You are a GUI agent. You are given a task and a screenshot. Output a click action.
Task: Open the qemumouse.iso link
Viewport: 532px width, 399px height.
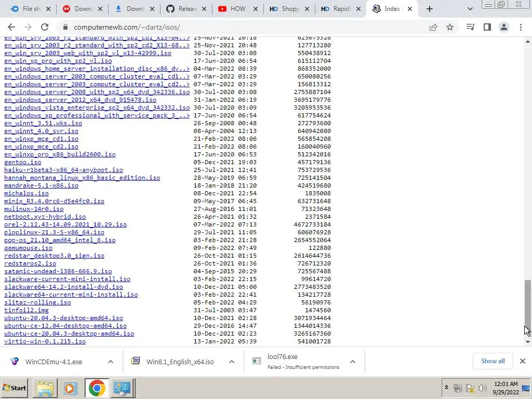coord(28,248)
